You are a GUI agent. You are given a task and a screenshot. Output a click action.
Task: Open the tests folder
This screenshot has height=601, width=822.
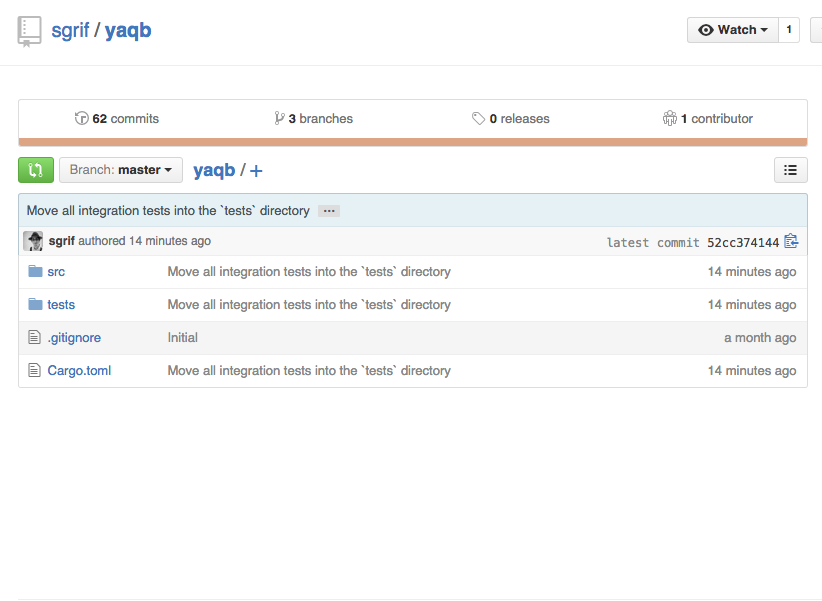[61, 305]
